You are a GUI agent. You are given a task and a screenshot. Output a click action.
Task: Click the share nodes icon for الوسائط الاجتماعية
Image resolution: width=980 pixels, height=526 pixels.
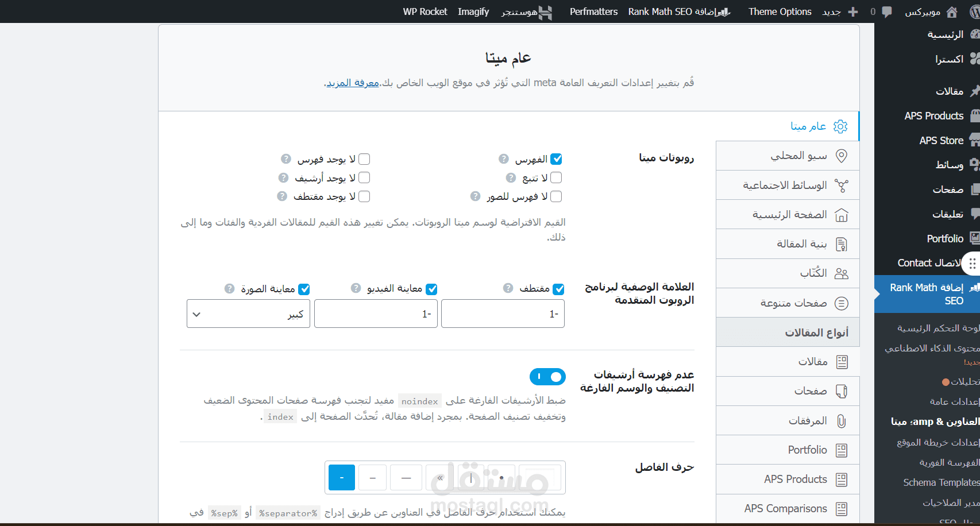tap(842, 185)
